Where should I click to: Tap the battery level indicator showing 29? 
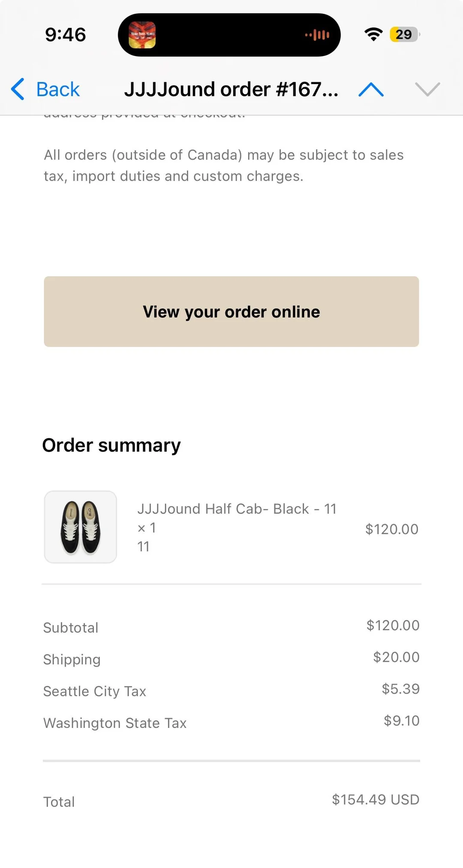pyautogui.click(x=404, y=34)
